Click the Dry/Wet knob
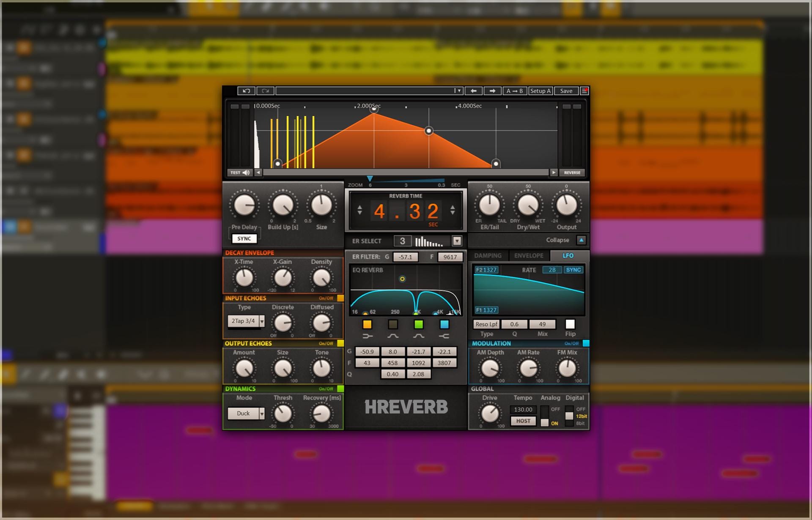Screen dimensions: 812x520 pos(528,205)
